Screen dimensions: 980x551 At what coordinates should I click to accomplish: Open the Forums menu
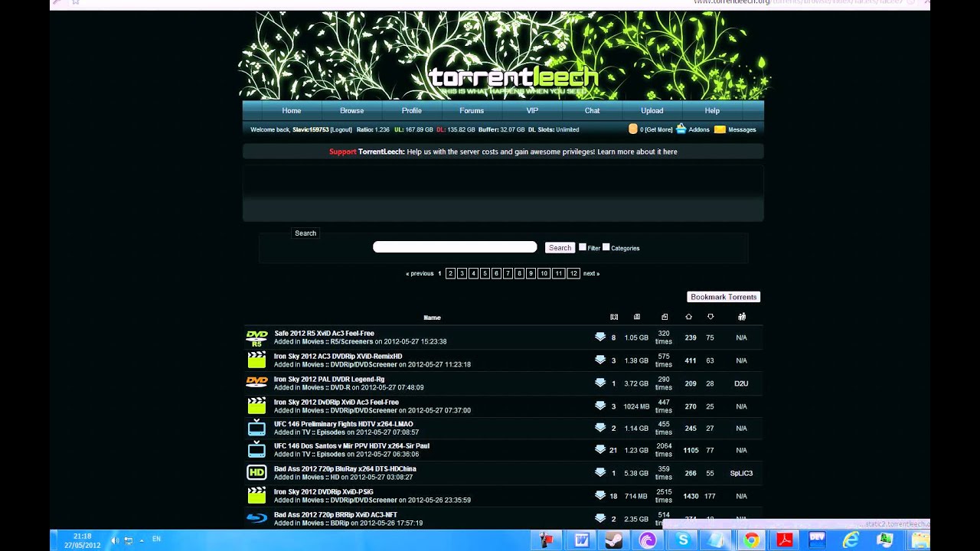[472, 111]
